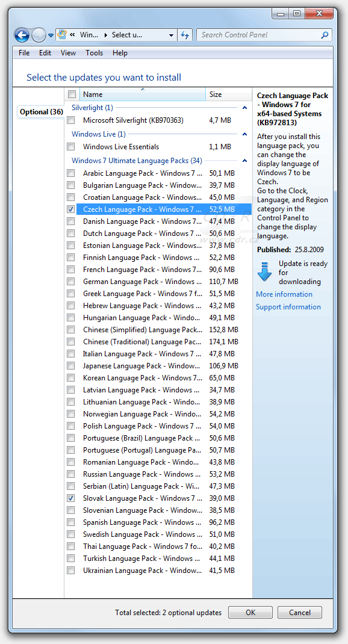
Task: Select the Spanish Language Pack row
Action: (164, 522)
